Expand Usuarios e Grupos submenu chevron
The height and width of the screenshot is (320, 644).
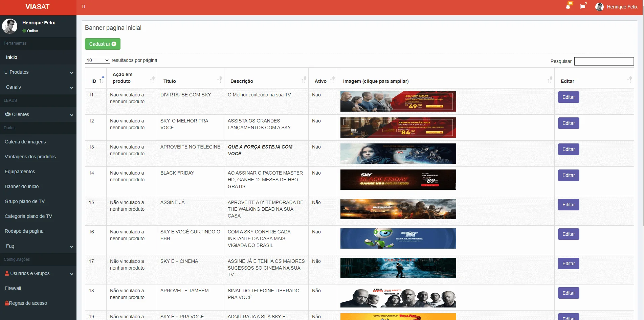(x=71, y=274)
